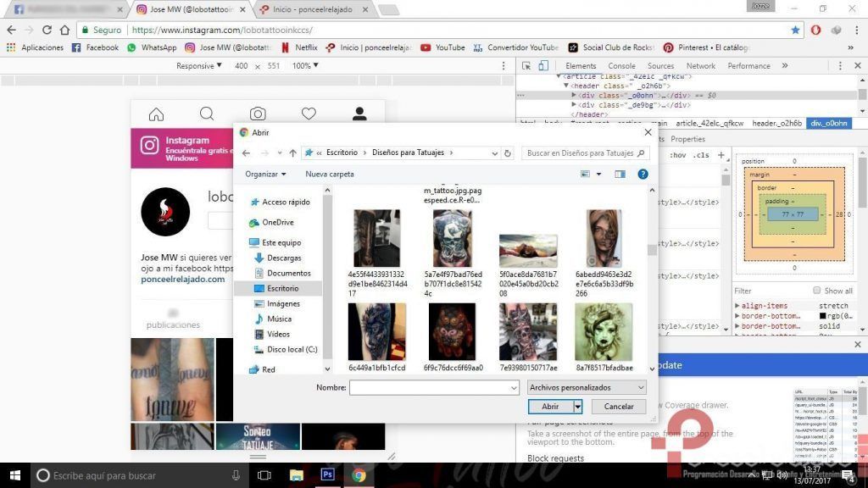Click the rgb border-bottom color swatch
The image size is (868, 488).
pos(822,316)
